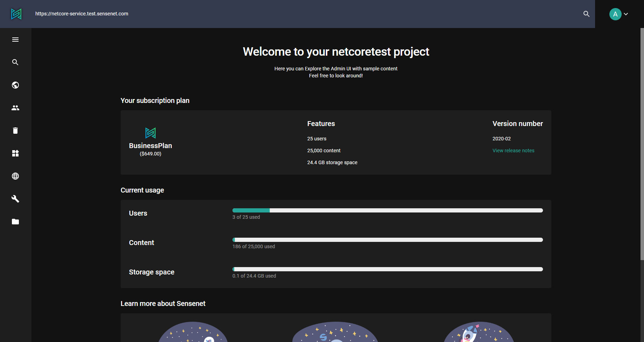This screenshot has width=644, height=342.
Task: Open the first Learn more illustration card
Action: (x=193, y=332)
